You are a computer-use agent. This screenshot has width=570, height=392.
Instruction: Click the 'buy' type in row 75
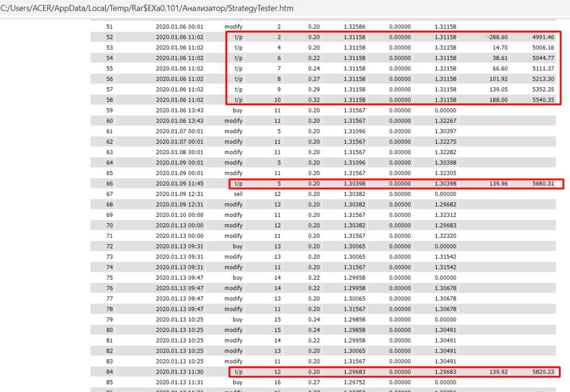click(238, 278)
